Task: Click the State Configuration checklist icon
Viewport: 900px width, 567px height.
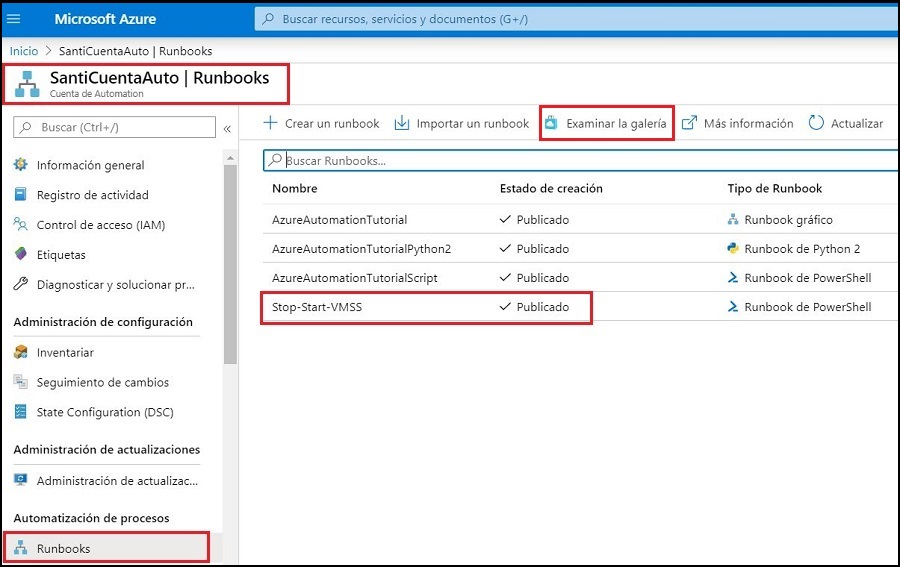Action: [x=20, y=411]
